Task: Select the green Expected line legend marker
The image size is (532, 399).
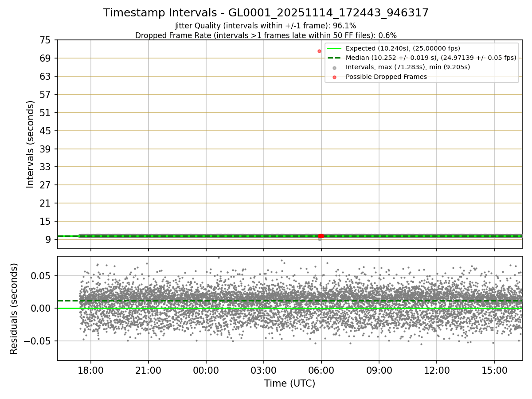Action: coord(334,48)
